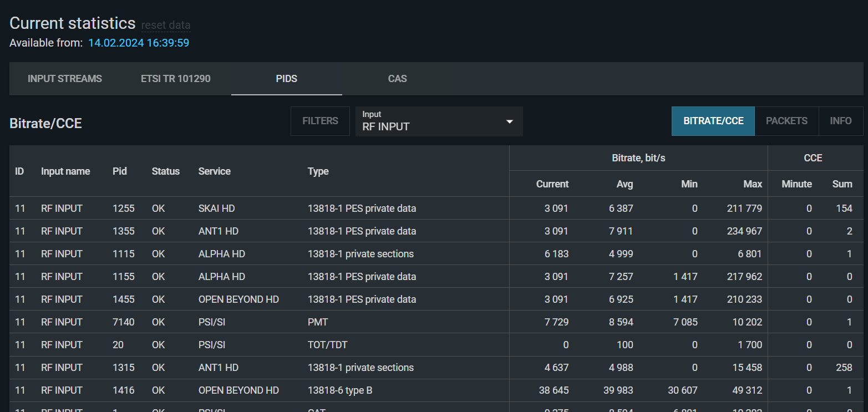Sort by the CCE Sum column
The image size is (868, 412).
coord(842,184)
